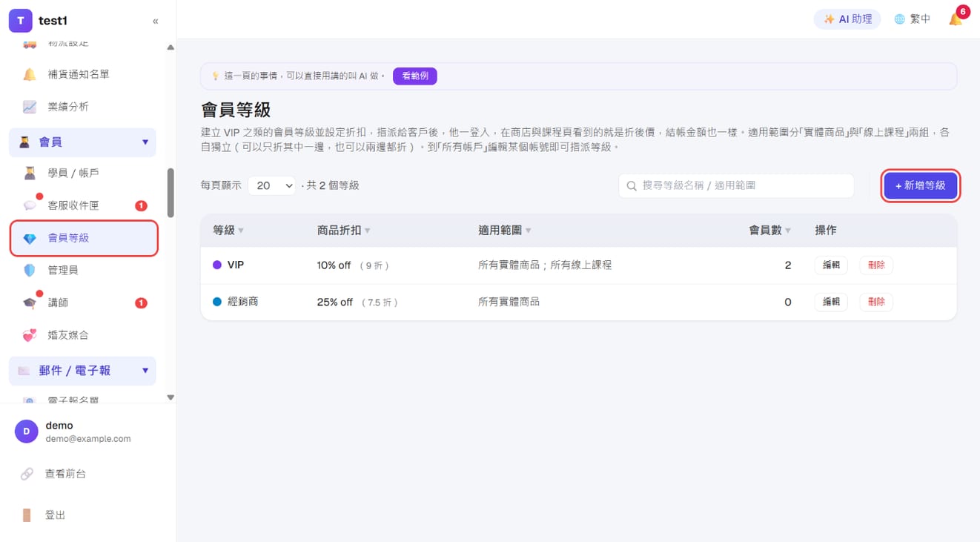Click the blue dot beside 經銷商
Image resolution: width=980 pixels, height=542 pixels.
click(x=217, y=302)
